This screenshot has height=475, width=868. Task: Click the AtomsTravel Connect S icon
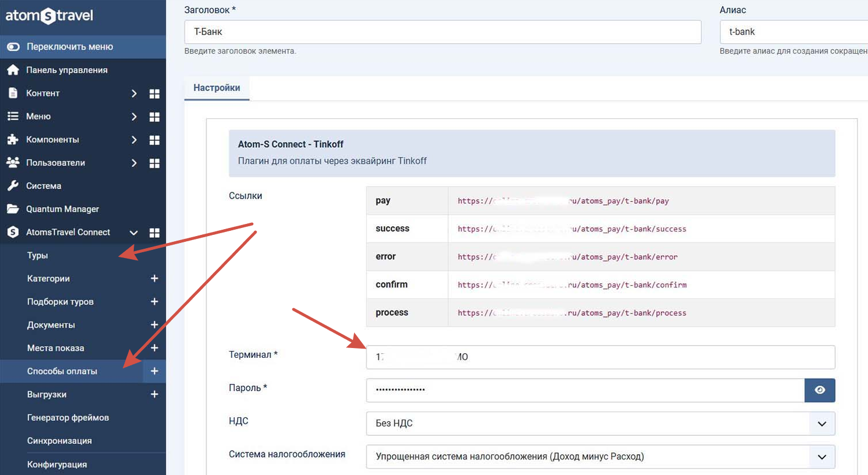(x=13, y=232)
